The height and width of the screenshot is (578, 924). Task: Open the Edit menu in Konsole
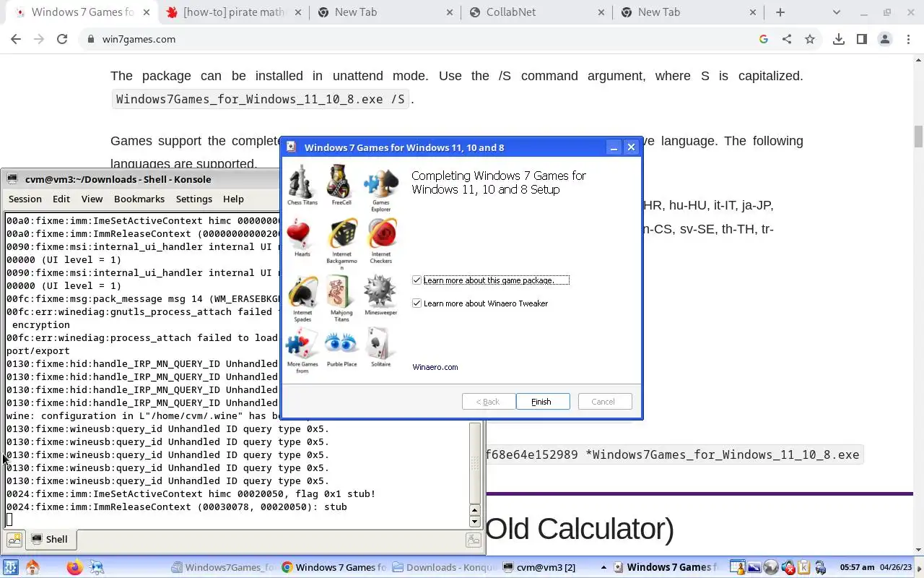point(61,199)
